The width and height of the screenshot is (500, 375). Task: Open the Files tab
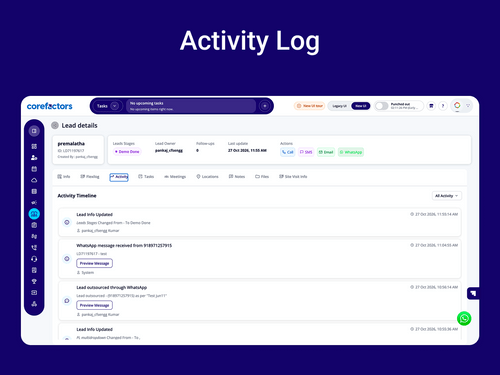pyautogui.click(x=262, y=177)
